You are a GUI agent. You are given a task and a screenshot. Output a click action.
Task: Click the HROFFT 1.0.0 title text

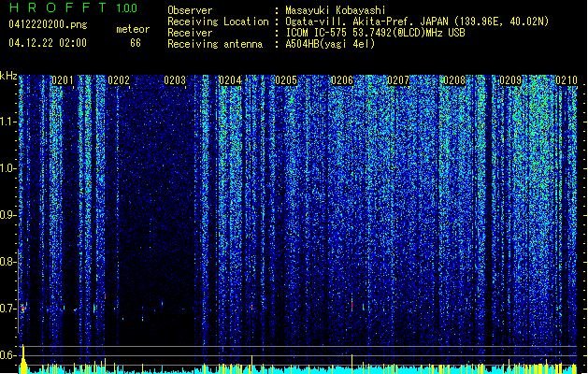74,7
